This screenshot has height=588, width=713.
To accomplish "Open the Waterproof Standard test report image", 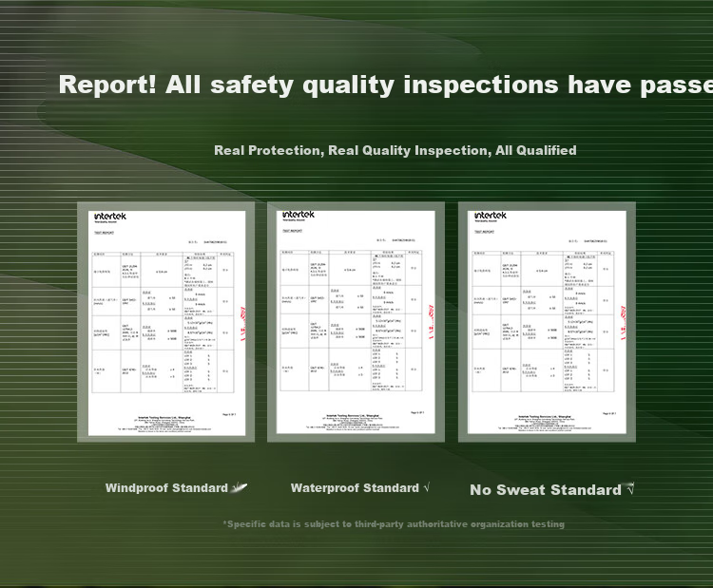I will 356,322.
